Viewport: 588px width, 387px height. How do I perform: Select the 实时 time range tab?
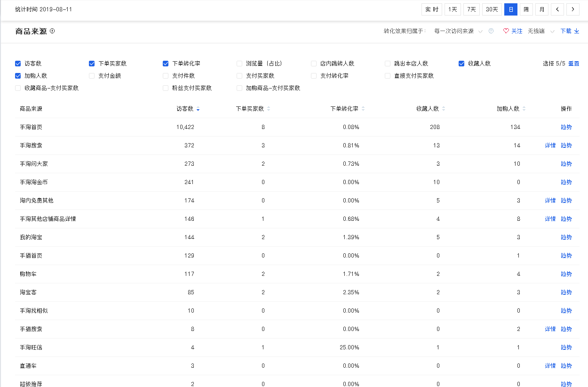(431, 9)
